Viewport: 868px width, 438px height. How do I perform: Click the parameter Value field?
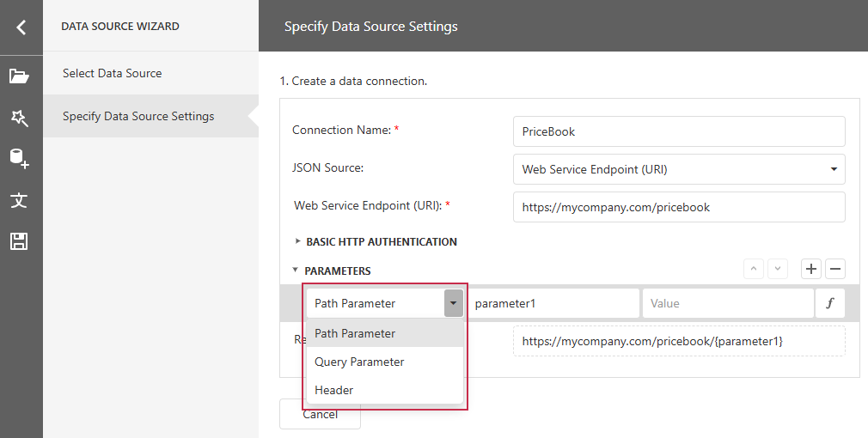(x=728, y=303)
